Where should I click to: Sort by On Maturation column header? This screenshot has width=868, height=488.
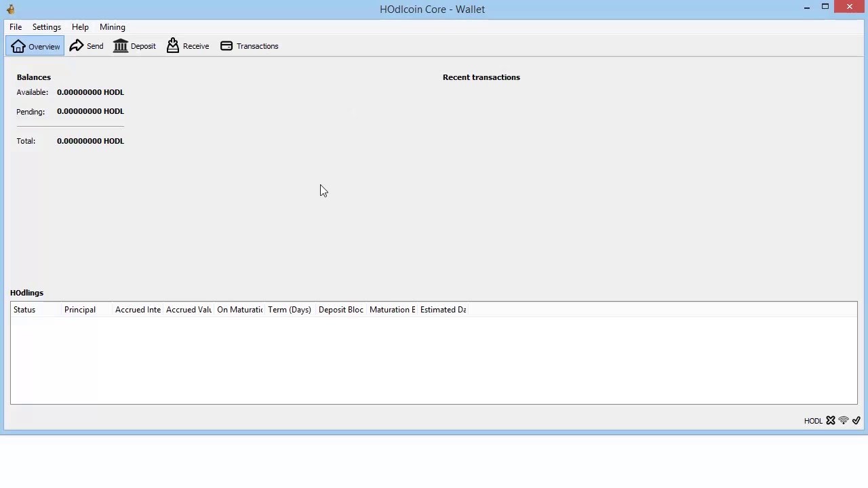click(239, 310)
